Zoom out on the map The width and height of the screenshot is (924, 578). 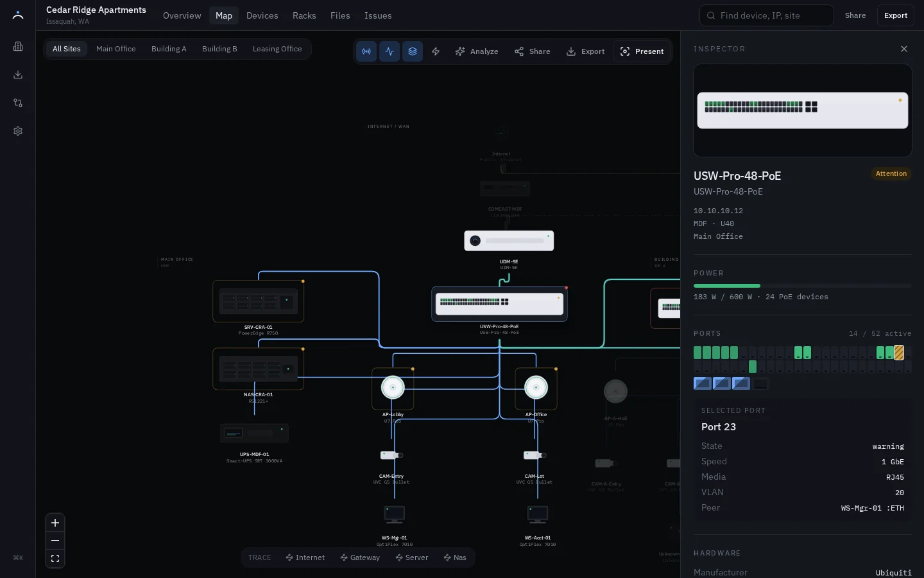[x=55, y=541]
